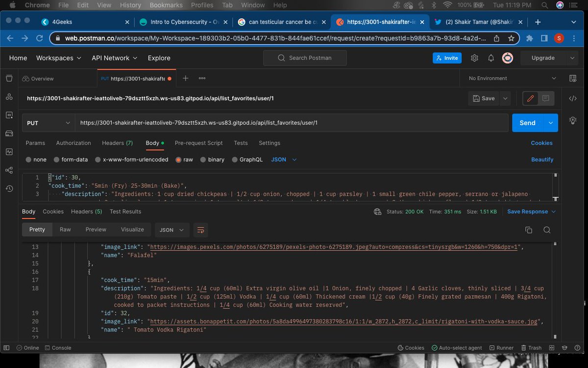Image resolution: width=588 pixels, height=368 pixels.
Task: Open Upgrade dropdown arrow
Action: (x=572, y=58)
